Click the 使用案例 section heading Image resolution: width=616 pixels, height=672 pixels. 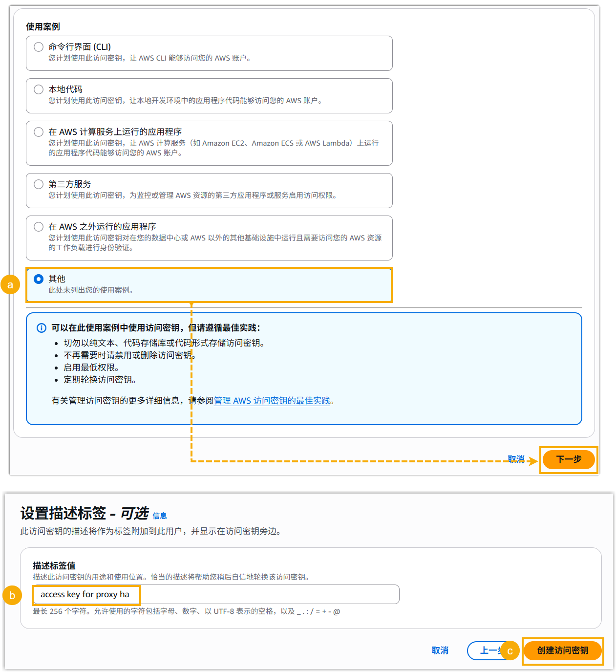43,27
